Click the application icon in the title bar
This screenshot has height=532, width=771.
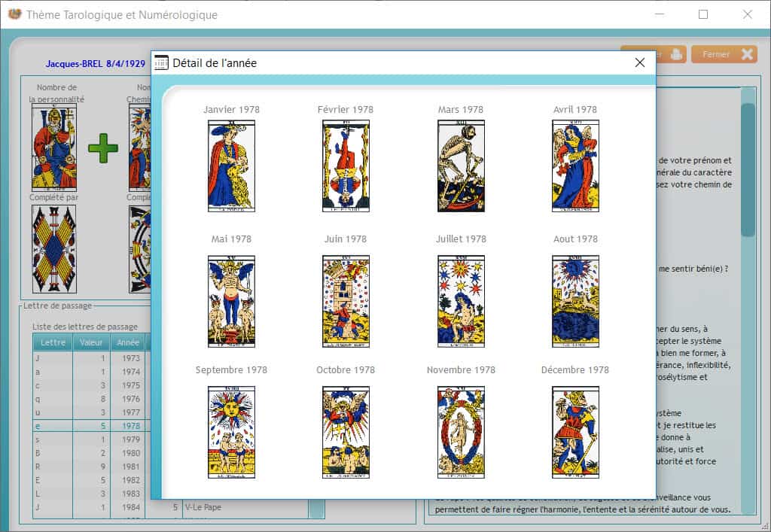(15, 14)
